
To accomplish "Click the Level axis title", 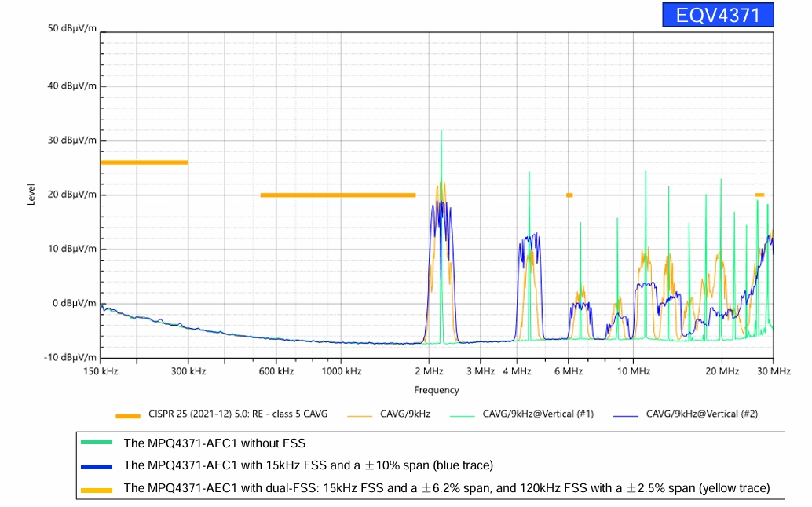I will pyautogui.click(x=32, y=193).
